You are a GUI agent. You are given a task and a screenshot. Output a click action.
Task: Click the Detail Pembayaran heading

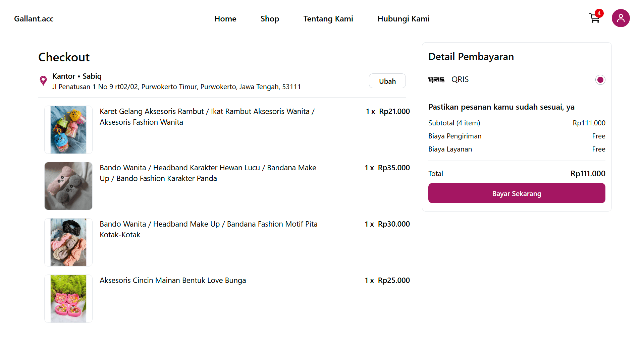tap(471, 57)
